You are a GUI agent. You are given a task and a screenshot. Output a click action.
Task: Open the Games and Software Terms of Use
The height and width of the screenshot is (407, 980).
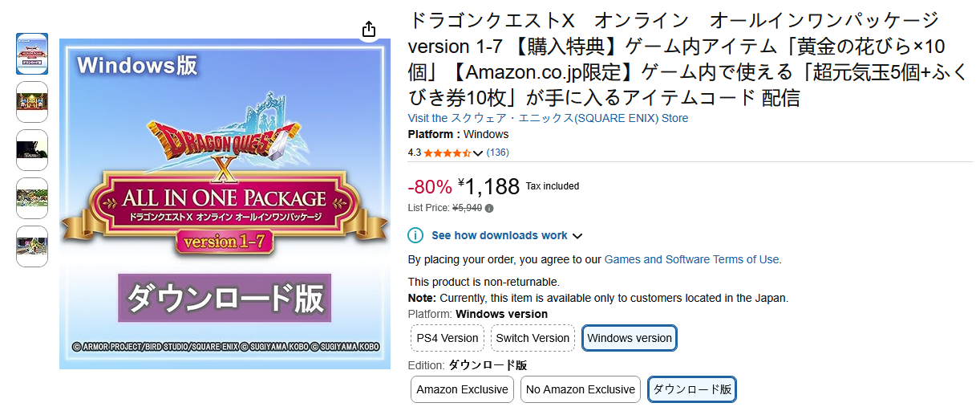click(x=691, y=259)
